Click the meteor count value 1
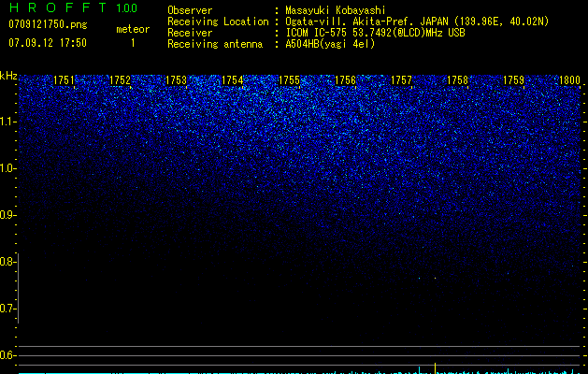588x374 pixels. click(x=133, y=43)
